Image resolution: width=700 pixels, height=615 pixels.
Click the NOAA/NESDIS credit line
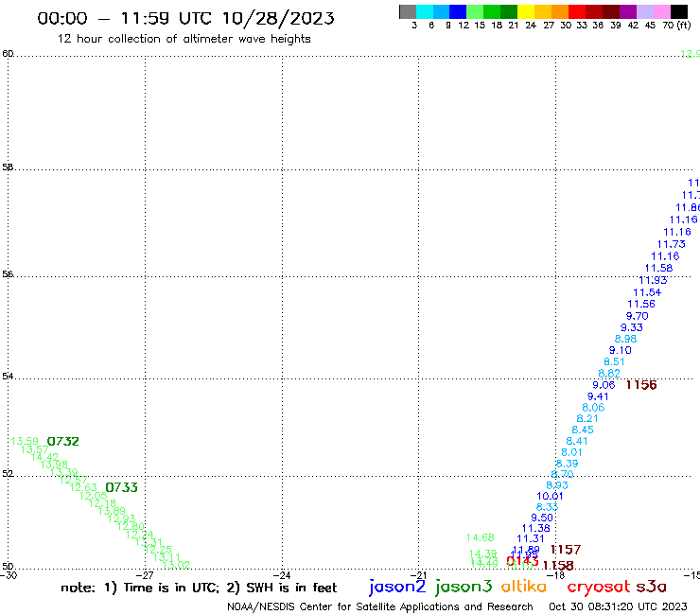380,606
